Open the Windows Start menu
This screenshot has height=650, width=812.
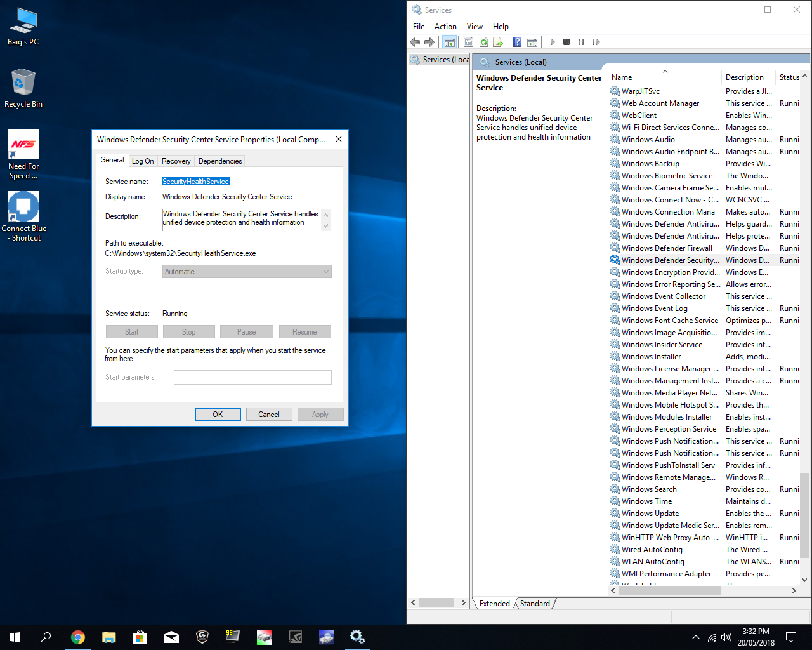point(15,637)
